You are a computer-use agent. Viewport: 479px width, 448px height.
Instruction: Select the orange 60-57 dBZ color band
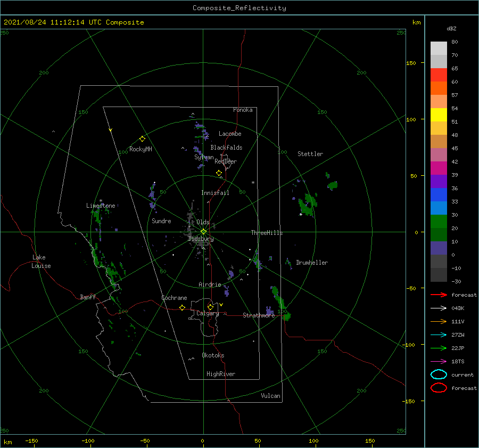click(x=439, y=88)
